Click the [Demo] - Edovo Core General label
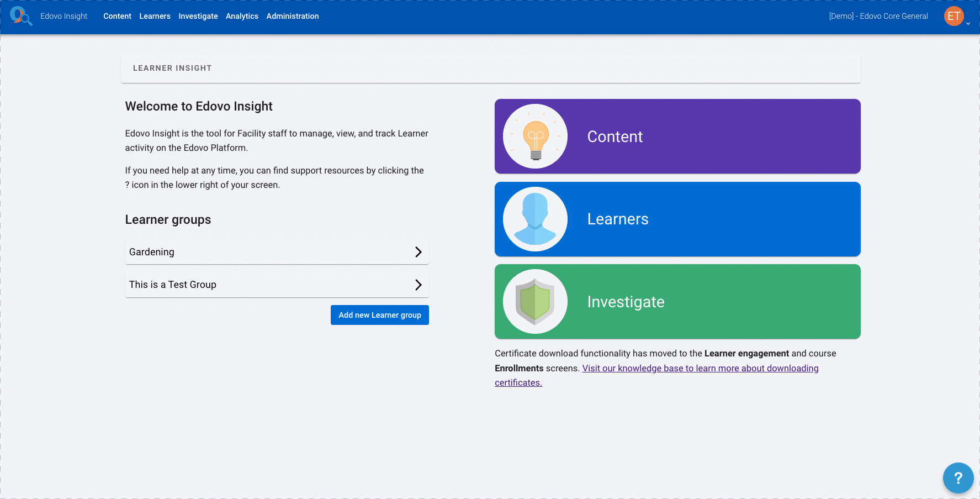The width and height of the screenshot is (980, 499). pos(878,16)
